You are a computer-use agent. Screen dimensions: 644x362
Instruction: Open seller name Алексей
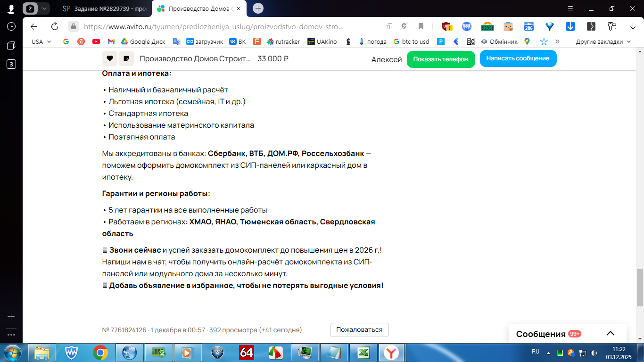(x=387, y=59)
